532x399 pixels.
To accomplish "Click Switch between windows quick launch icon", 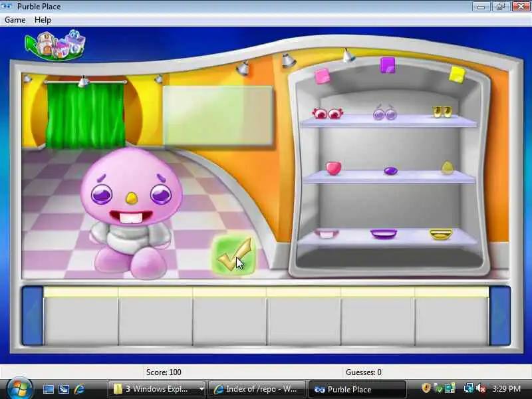I will [64, 389].
